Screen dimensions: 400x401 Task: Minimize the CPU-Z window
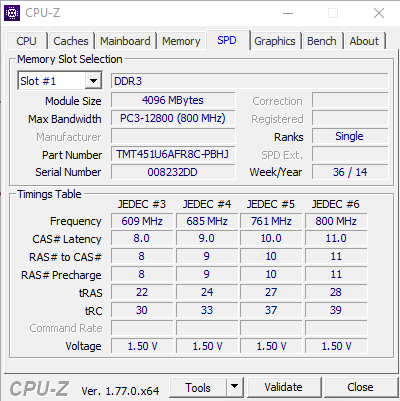(288, 13)
